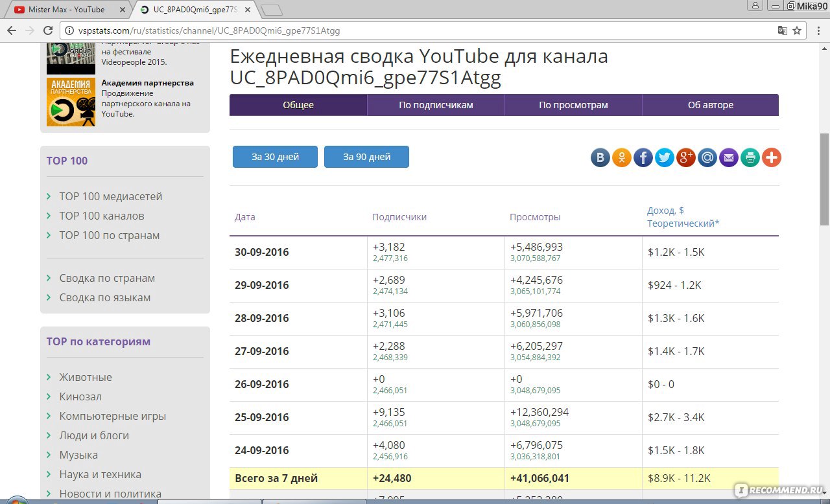Screen dimensions: 830x504
Task: Open Сводка по языкам link
Action: (105, 297)
